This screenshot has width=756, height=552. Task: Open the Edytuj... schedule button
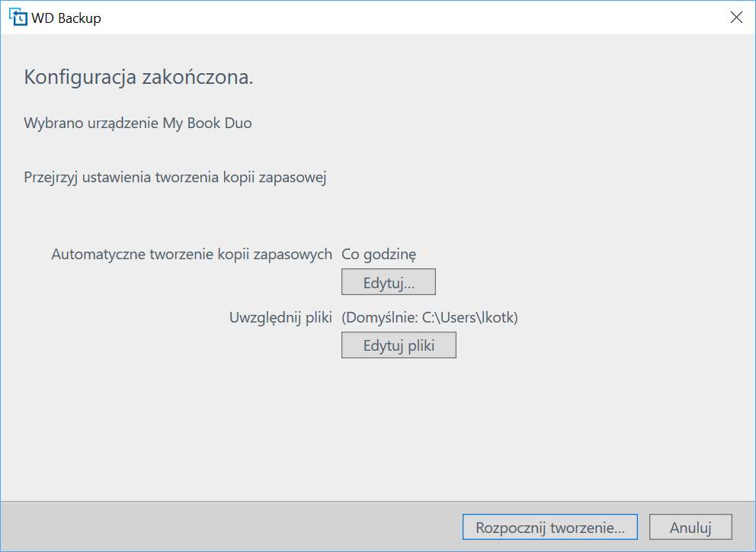point(388,282)
